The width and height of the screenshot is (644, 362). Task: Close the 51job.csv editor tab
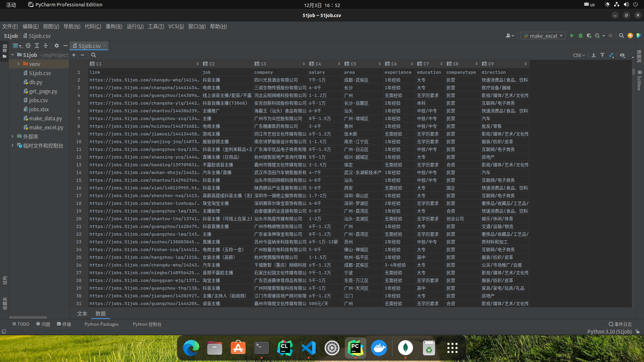(x=104, y=46)
